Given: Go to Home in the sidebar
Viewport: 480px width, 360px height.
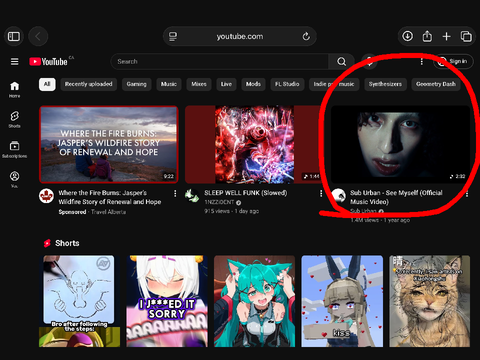Looking at the screenshot, I should click(14, 90).
